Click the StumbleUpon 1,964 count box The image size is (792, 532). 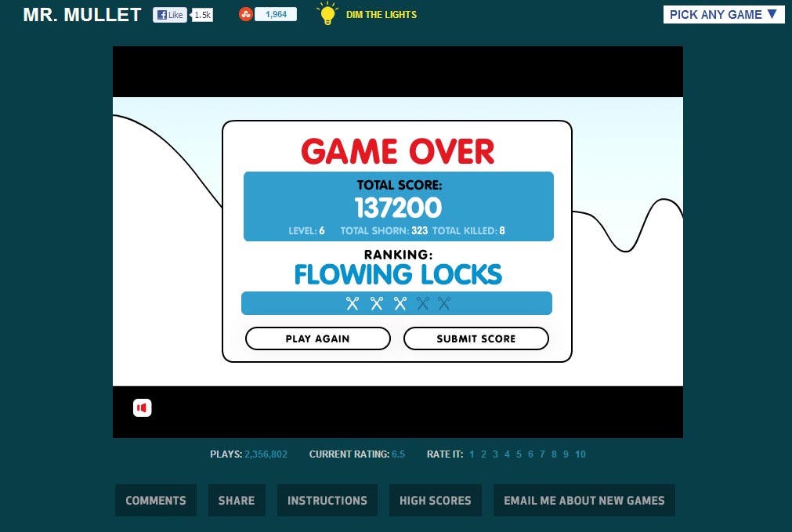276,15
